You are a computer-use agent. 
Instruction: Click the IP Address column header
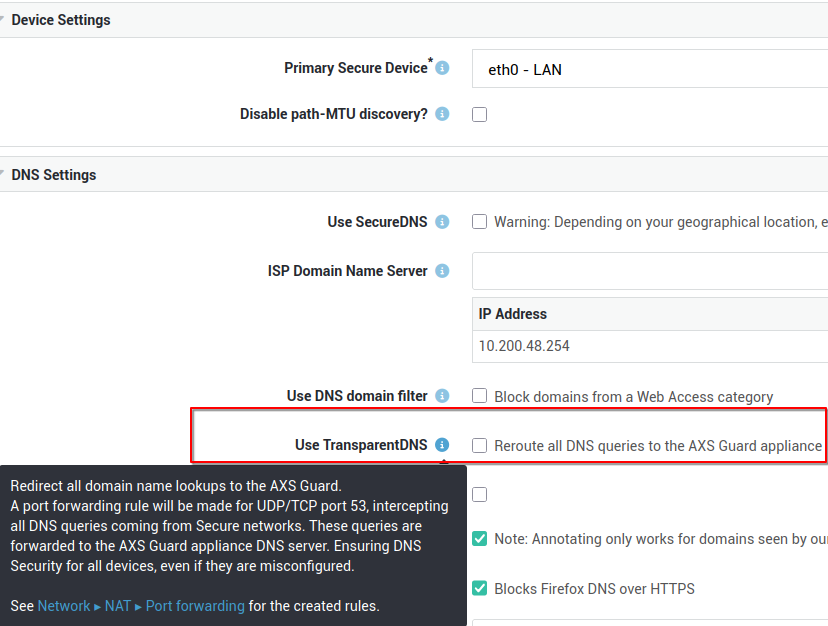[x=513, y=314]
